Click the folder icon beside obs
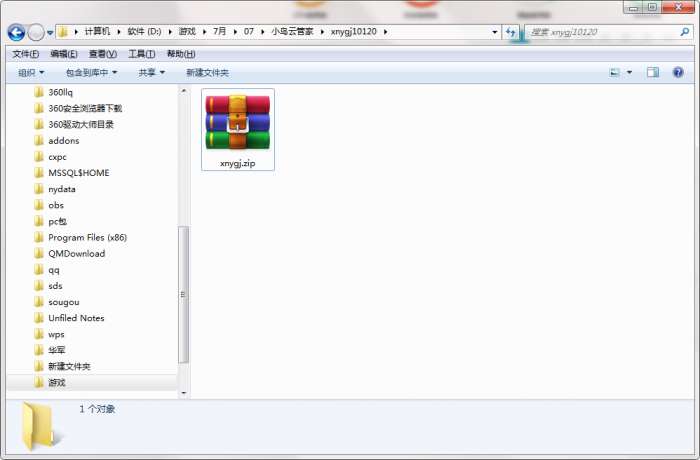 coord(39,205)
